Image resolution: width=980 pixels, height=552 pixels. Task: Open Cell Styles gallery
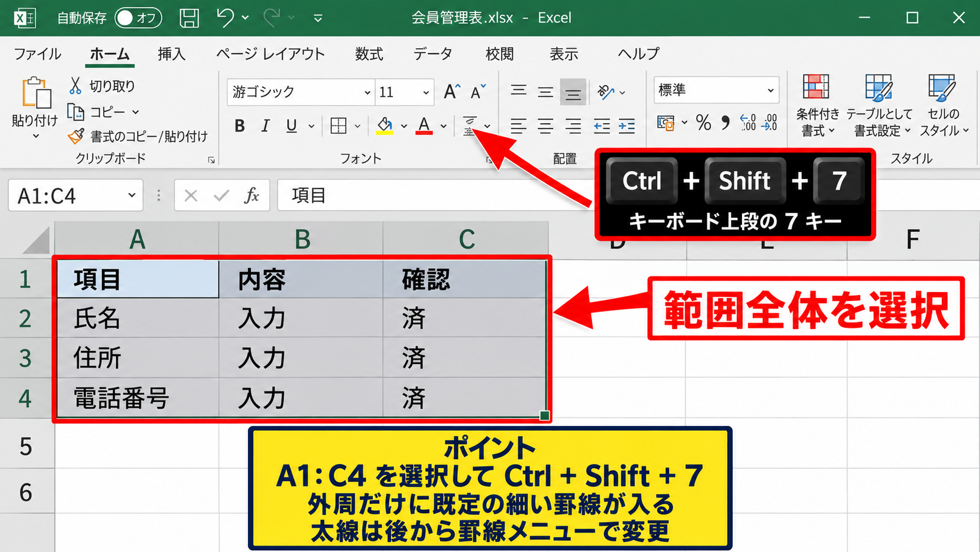pos(943,106)
